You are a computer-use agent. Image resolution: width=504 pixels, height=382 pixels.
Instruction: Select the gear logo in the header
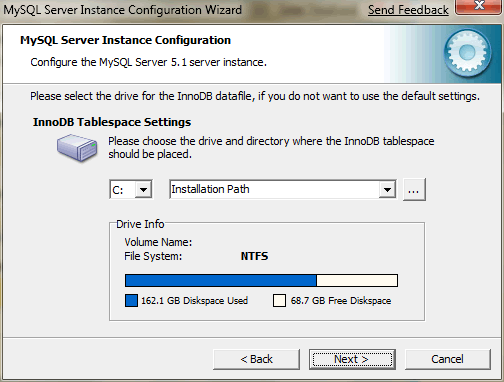[x=467, y=52]
